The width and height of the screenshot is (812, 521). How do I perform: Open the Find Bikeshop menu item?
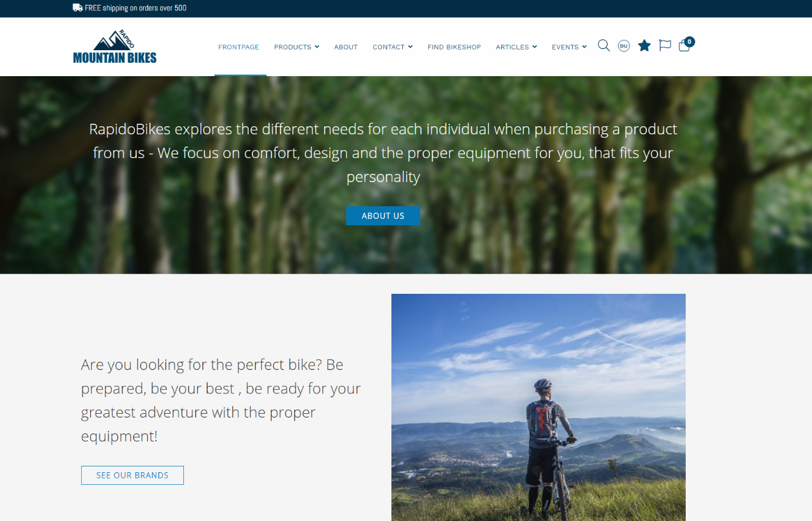tap(454, 47)
